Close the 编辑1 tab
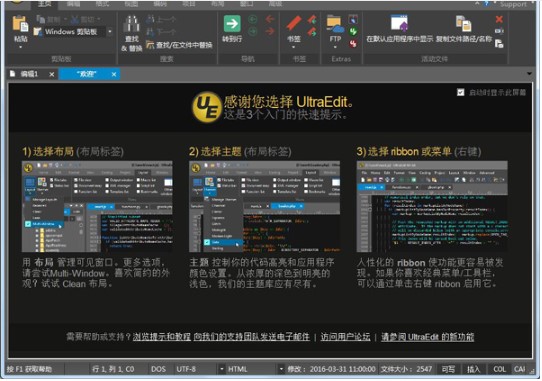The width and height of the screenshot is (542, 381). (x=52, y=74)
